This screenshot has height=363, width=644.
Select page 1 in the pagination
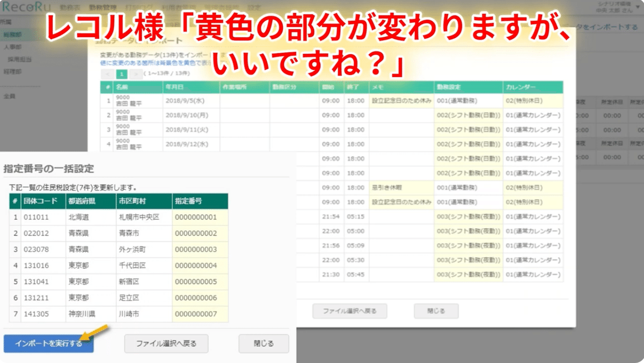tap(122, 73)
